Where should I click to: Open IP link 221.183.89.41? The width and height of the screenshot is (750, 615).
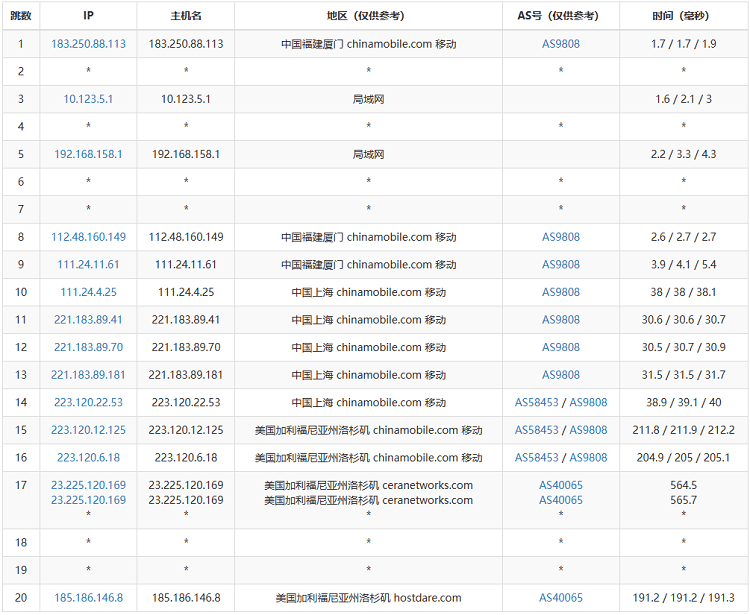pos(88,319)
